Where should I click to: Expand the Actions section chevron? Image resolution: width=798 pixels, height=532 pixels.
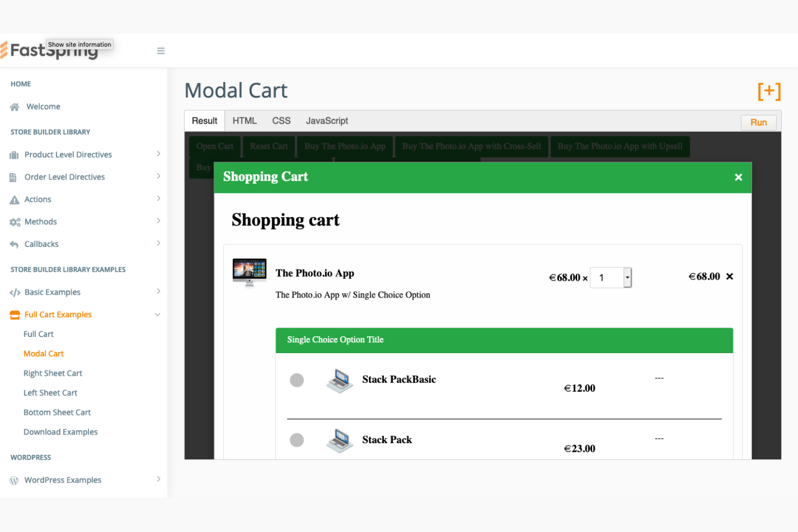click(x=159, y=198)
